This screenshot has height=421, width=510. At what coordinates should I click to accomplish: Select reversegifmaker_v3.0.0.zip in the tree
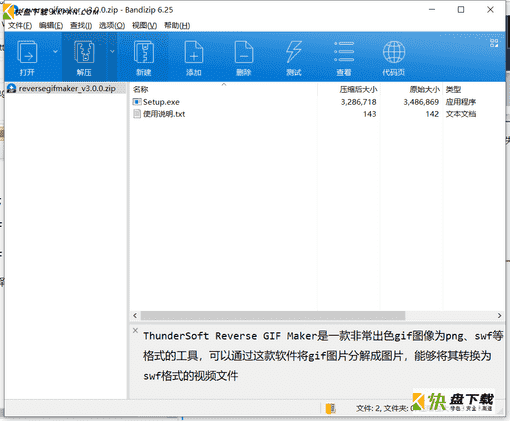click(x=67, y=89)
